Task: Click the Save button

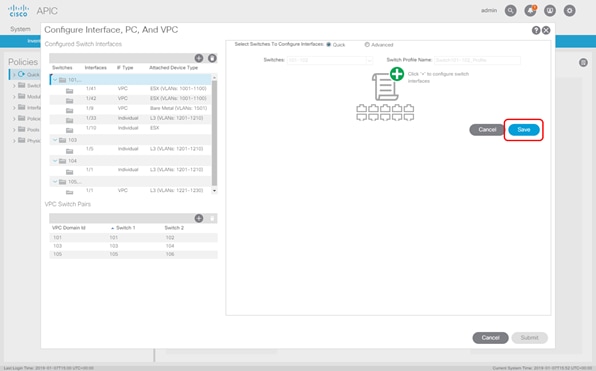Action: point(524,130)
